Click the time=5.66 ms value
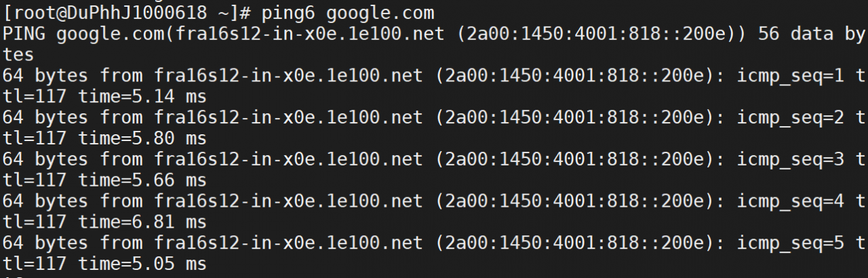868x278 pixels. click(142, 180)
